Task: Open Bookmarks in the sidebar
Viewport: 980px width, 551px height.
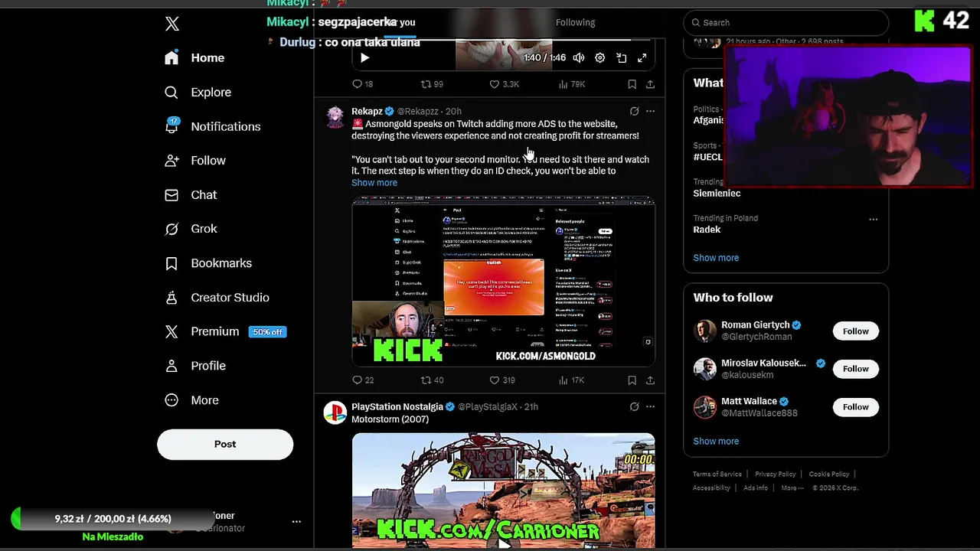Action: [208, 263]
